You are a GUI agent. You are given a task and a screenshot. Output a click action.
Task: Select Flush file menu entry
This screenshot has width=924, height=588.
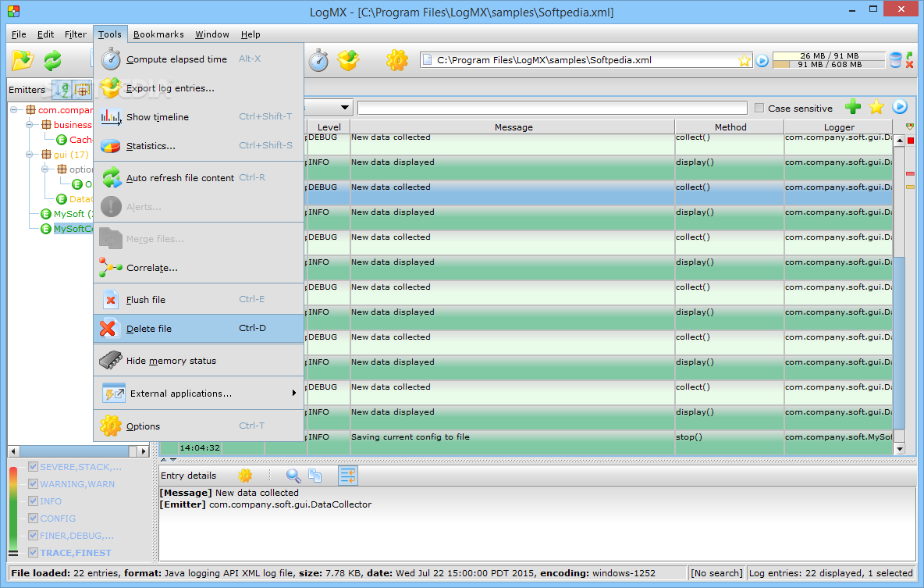198,300
